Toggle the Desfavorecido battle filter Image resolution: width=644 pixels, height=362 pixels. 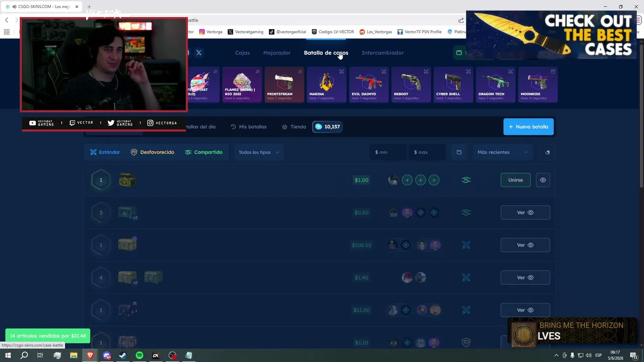(x=152, y=152)
